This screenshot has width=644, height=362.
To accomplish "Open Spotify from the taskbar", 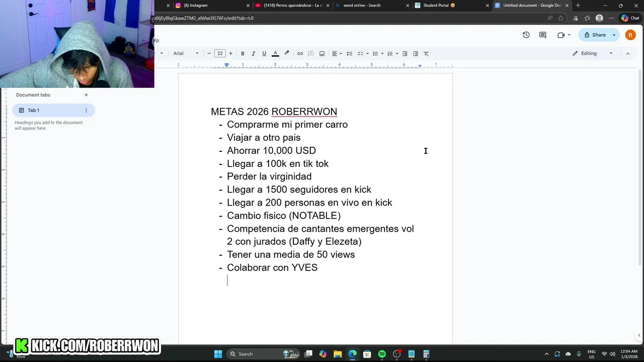I will pyautogui.click(x=382, y=354).
